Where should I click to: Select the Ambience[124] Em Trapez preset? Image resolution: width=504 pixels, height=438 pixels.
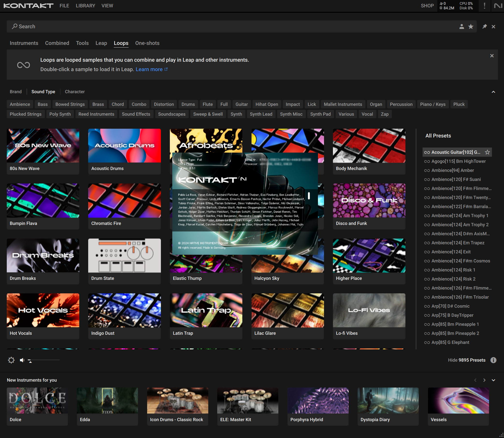(457, 243)
